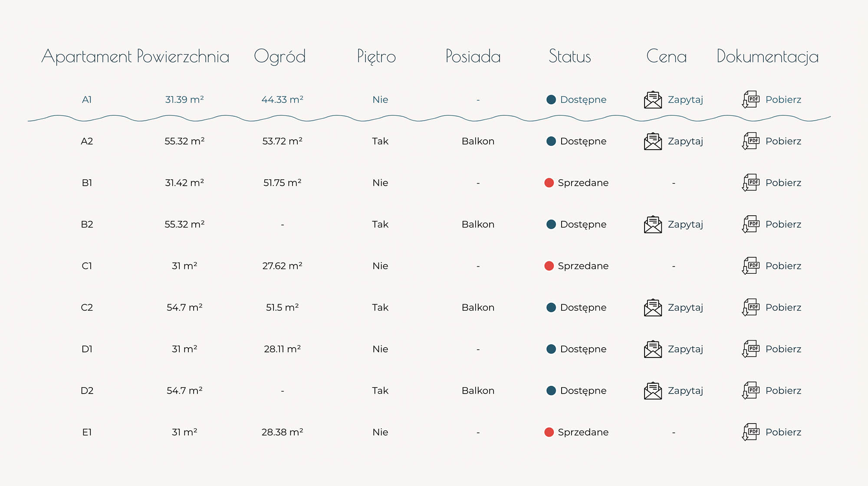Select apartment A1 name cell
Screen dimensions: 868x486
click(87, 100)
